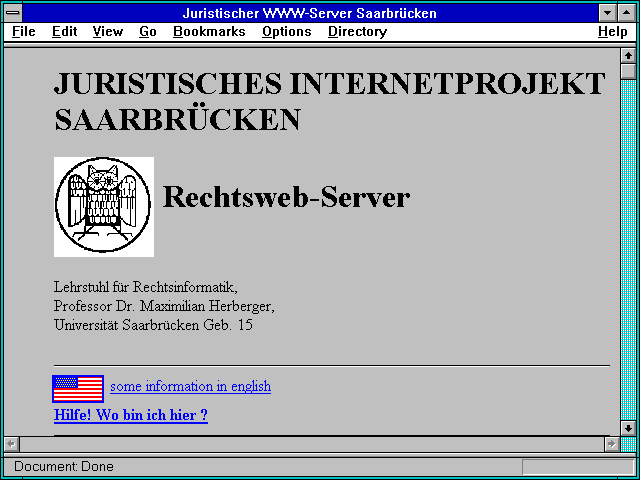Open the Edit menu
The width and height of the screenshot is (640, 480).
(x=64, y=32)
